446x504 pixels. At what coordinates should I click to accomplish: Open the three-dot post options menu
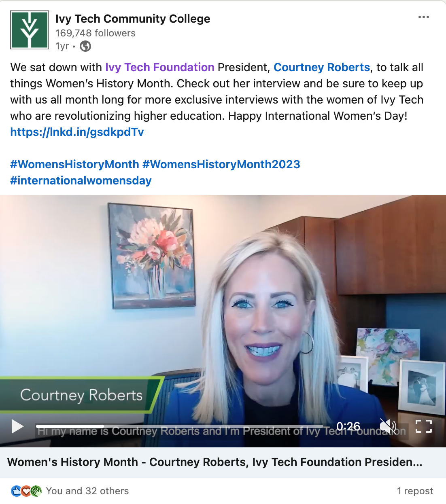pyautogui.click(x=423, y=17)
